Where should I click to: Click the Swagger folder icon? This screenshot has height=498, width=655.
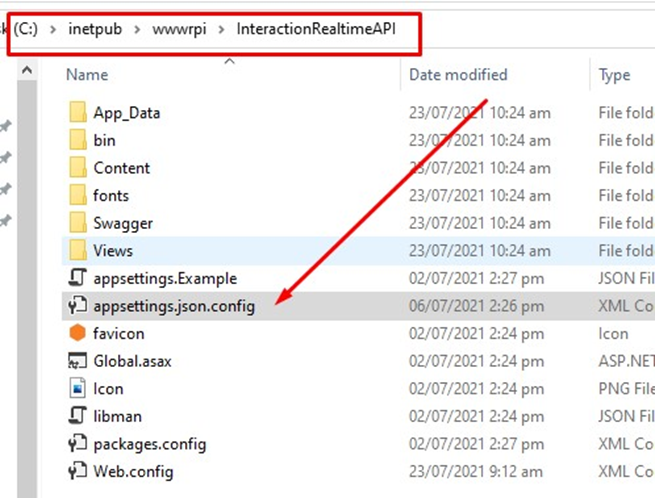(x=78, y=223)
